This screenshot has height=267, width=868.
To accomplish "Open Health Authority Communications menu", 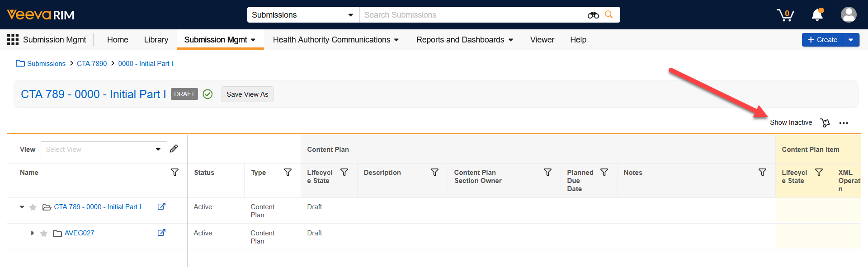I will [336, 40].
